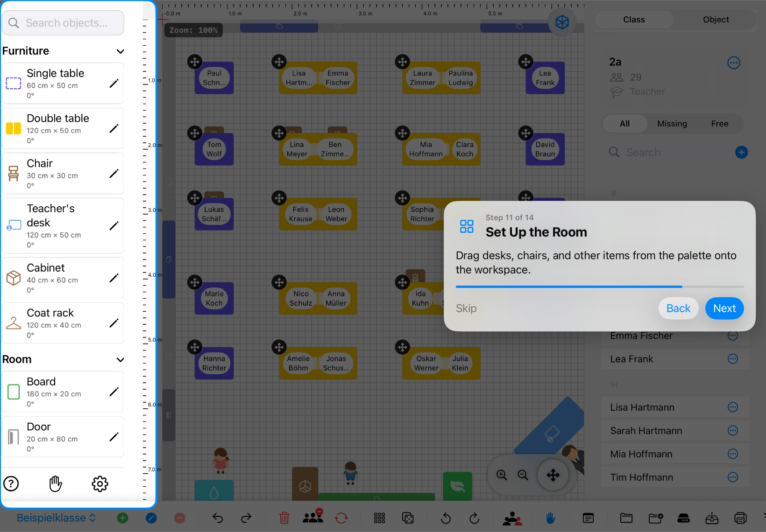The image size is (766, 532).
Task: Click the pan arrows button on canvas
Action: [x=553, y=475]
